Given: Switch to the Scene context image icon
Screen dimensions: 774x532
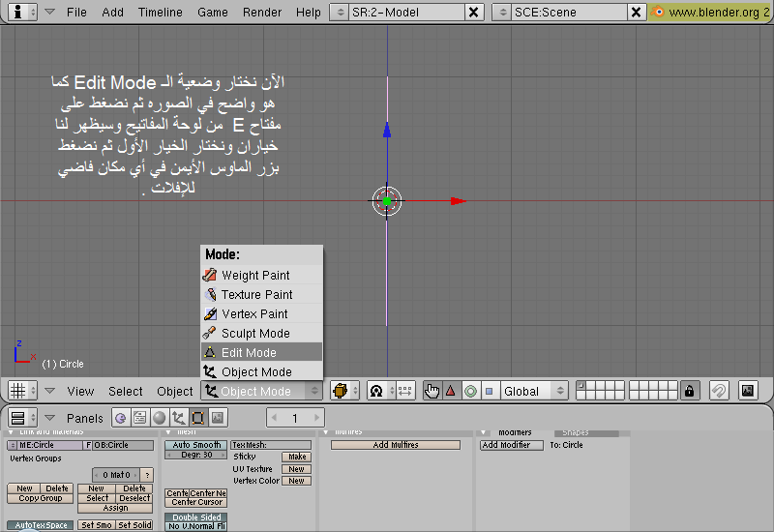Looking at the screenshot, I should [x=217, y=418].
